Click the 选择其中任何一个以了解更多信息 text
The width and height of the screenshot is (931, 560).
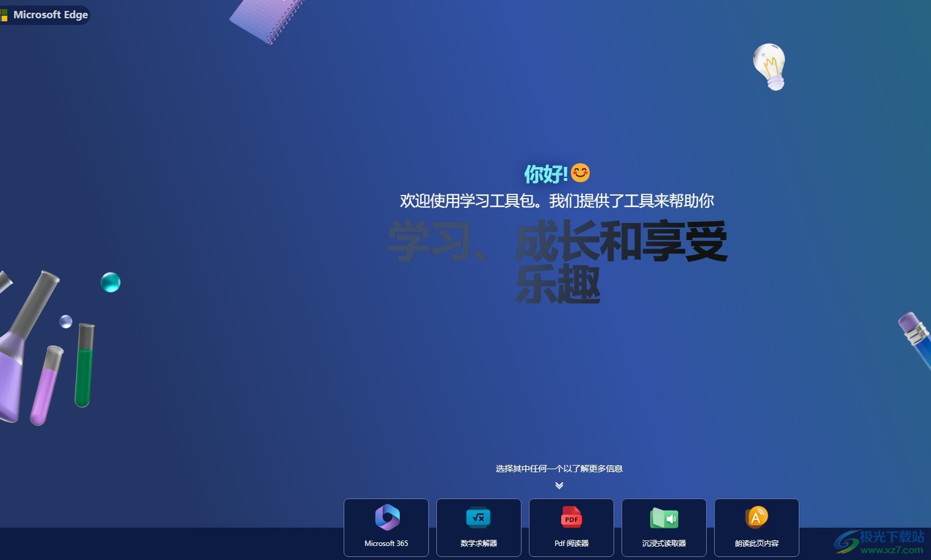(x=559, y=469)
